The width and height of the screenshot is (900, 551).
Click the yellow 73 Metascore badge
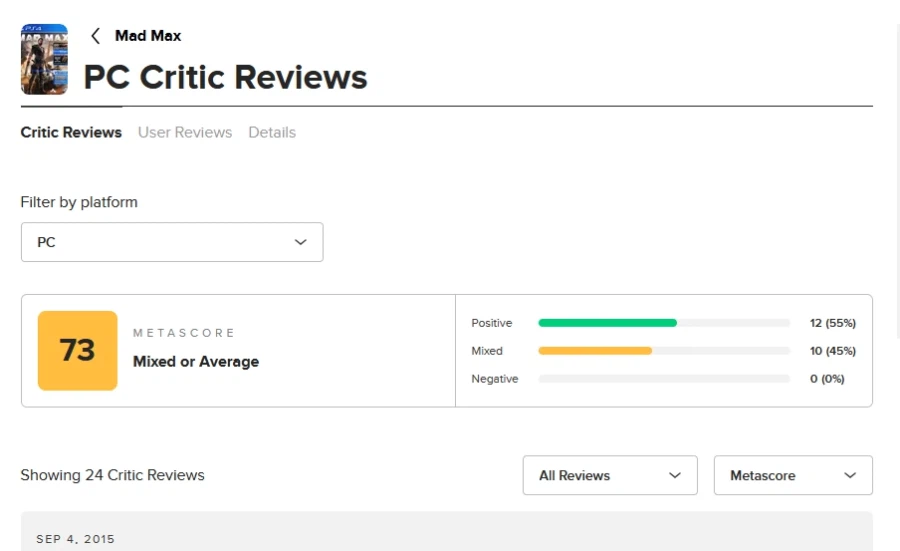pyautogui.click(x=77, y=350)
